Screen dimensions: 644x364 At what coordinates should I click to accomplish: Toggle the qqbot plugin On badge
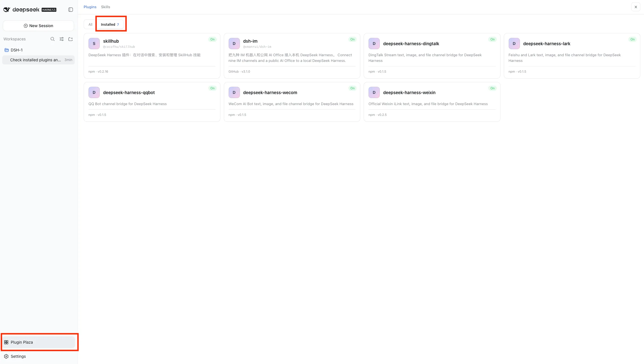coord(213,88)
